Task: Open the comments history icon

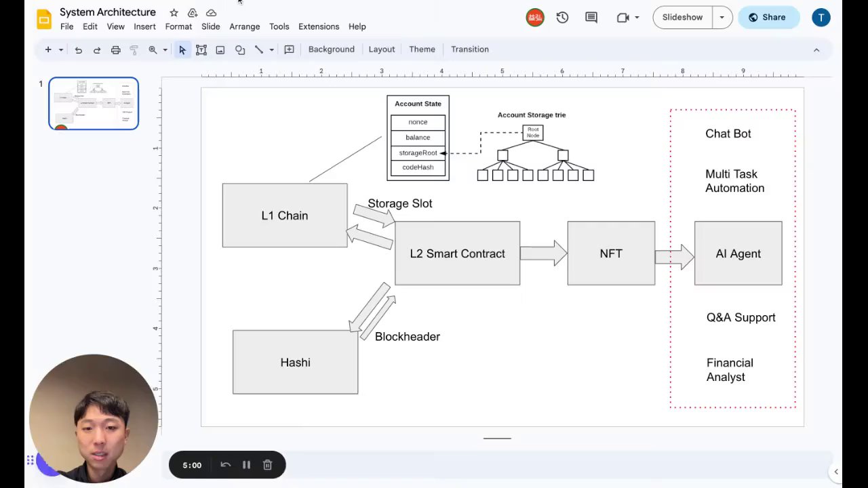Action: pos(591,18)
